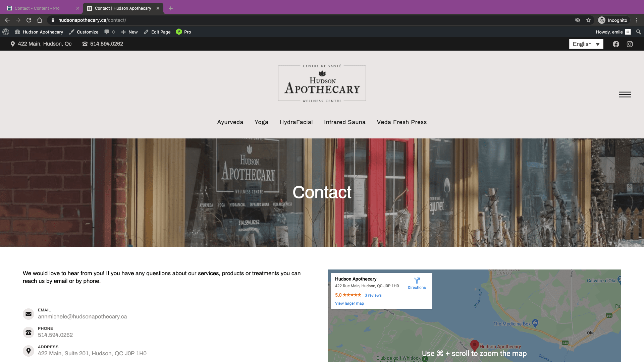Image resolution: width=644 pixels, height=362 pixels.
Task: Click the Incognito profile button
Action: click(613, 20)
